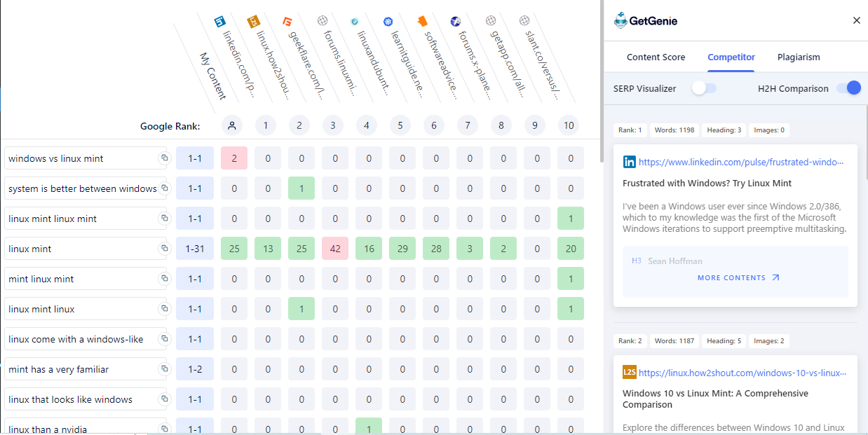Click the 'Rank: 1' badge

(x=630, y=130)
